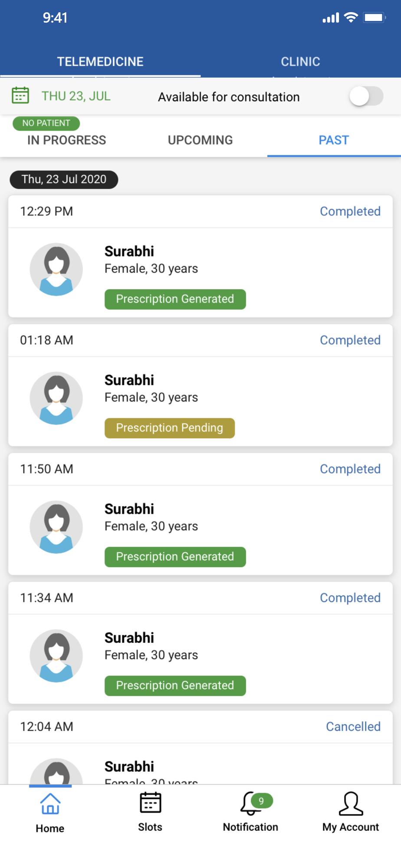Tap the THU 23, JUL date selector
The height and width of the screenshot is (868, 401).
coord(76,96)
